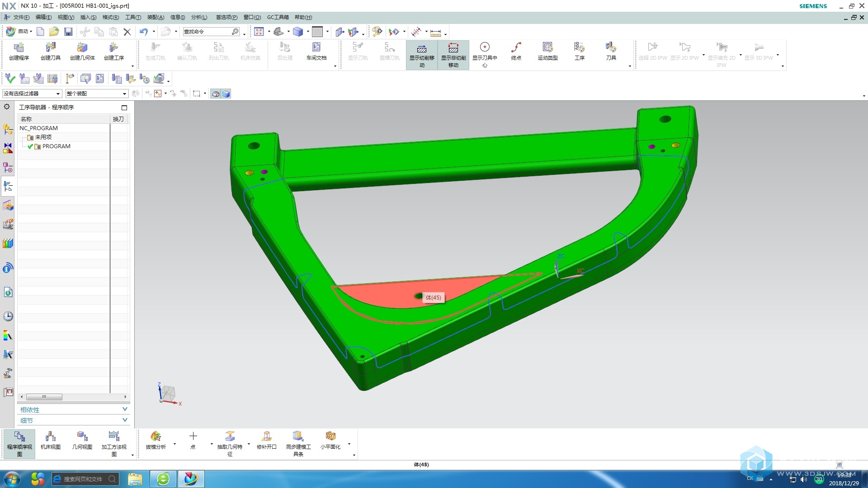Toggle the blue cube selection button
The image size is (868, 488).
pyautogui.click(x=226, y=94)
